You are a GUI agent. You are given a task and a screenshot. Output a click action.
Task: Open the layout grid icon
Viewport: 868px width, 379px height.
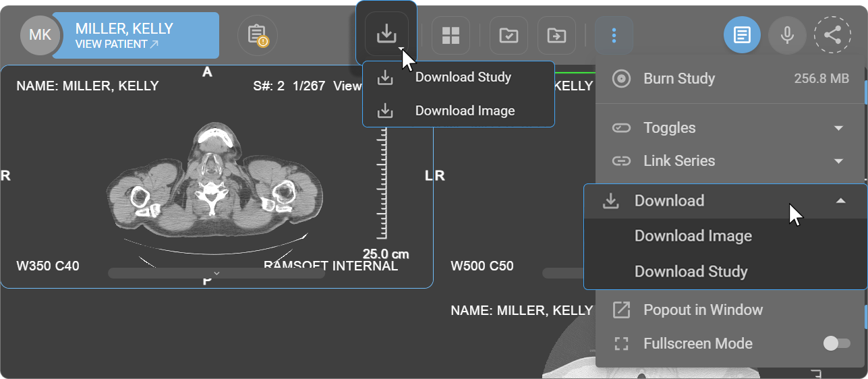click(451, 35)
